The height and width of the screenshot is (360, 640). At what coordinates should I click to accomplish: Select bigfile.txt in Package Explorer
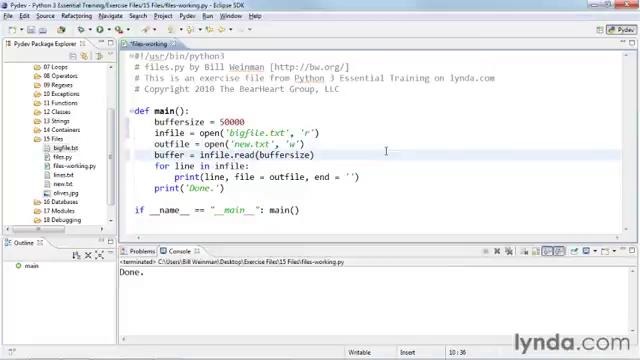(x=66, y=148)
